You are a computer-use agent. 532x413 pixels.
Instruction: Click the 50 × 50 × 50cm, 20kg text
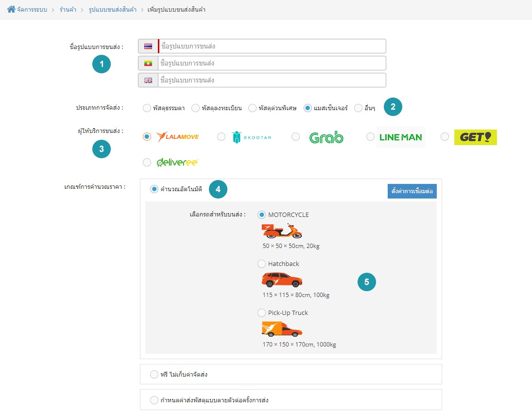(291, 246)
